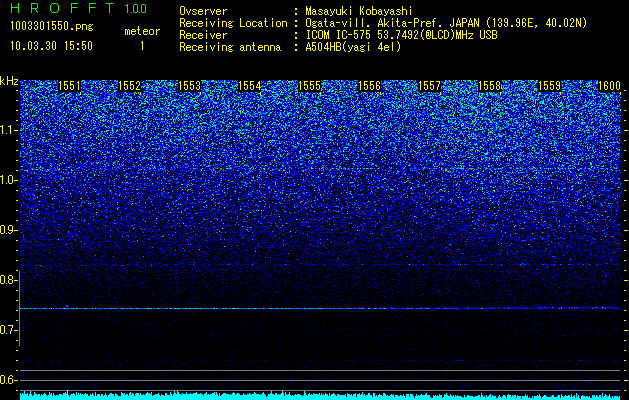Screen dimensions: 629x400
Task: Click the Receiving antenna label
Action: click(230, 47)
